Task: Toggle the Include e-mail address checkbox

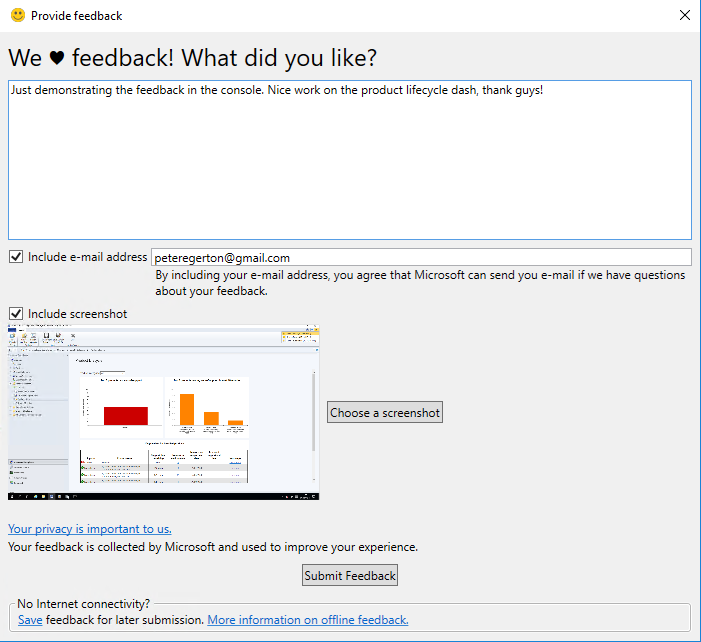Action: [16, 257]
